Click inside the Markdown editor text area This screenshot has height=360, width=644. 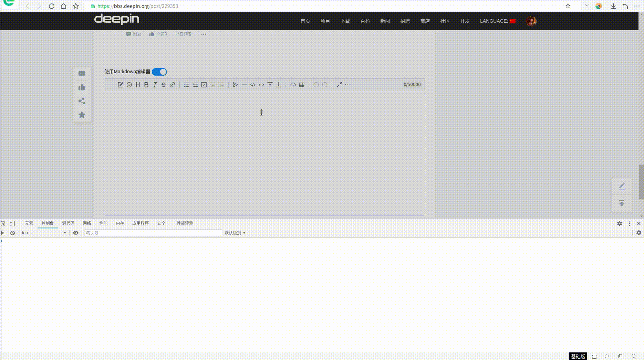(264, 153)
